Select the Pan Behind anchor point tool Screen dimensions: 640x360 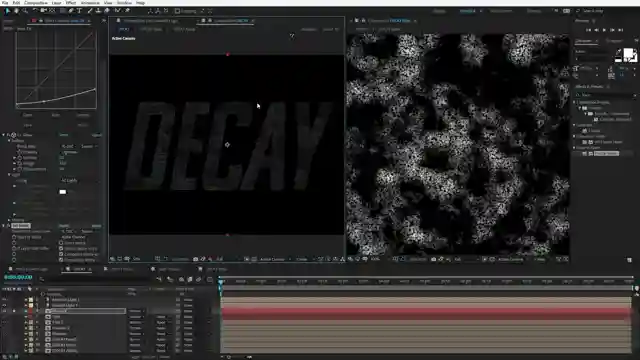tap(52, 11)
